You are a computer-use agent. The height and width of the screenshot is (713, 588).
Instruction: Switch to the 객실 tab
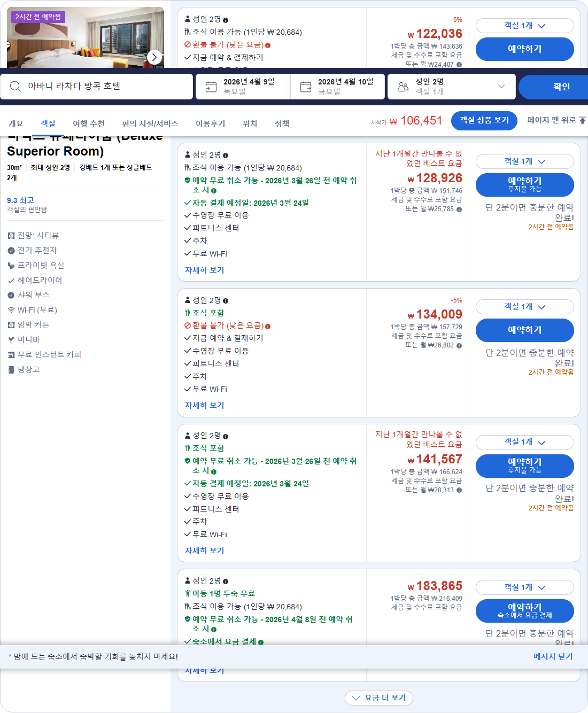coord(48,123)
